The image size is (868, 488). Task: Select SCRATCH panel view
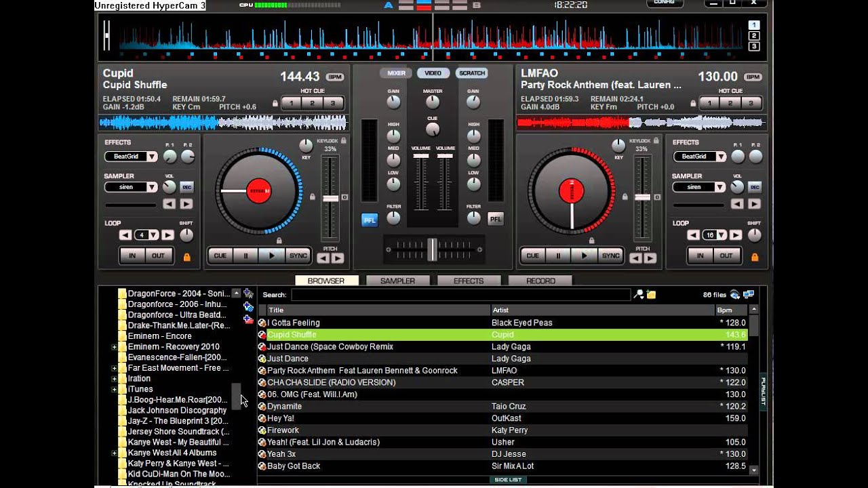coord(472,73)
